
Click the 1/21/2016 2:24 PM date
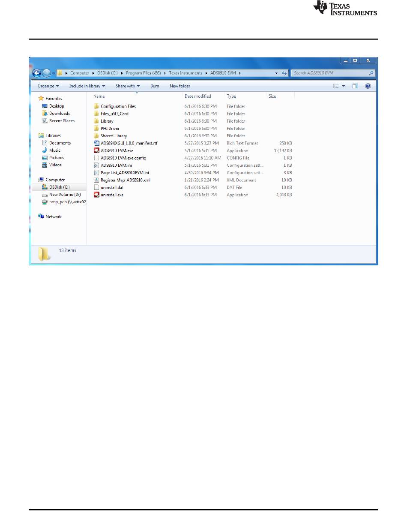(x=201, y=180)
